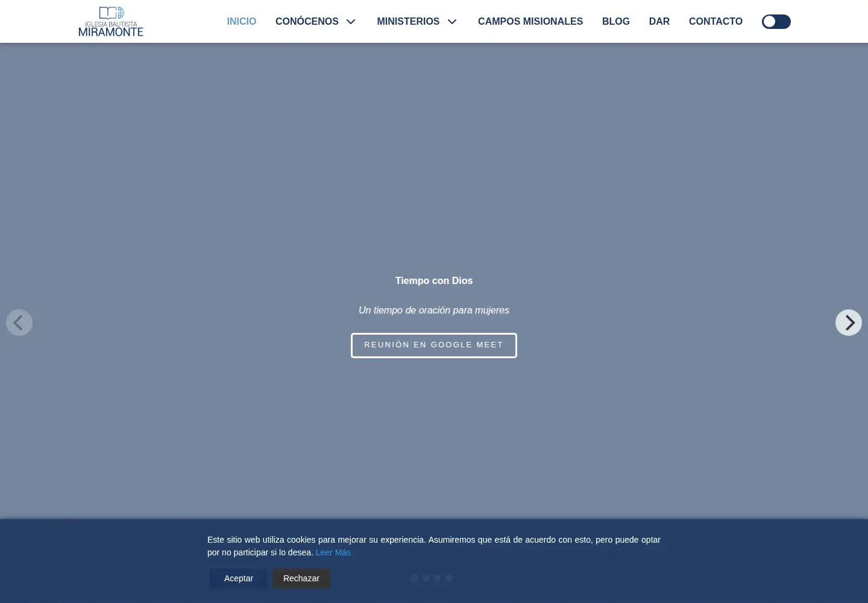Go to the previous slide arrow
868x603 pixels.
pos(19,323)
